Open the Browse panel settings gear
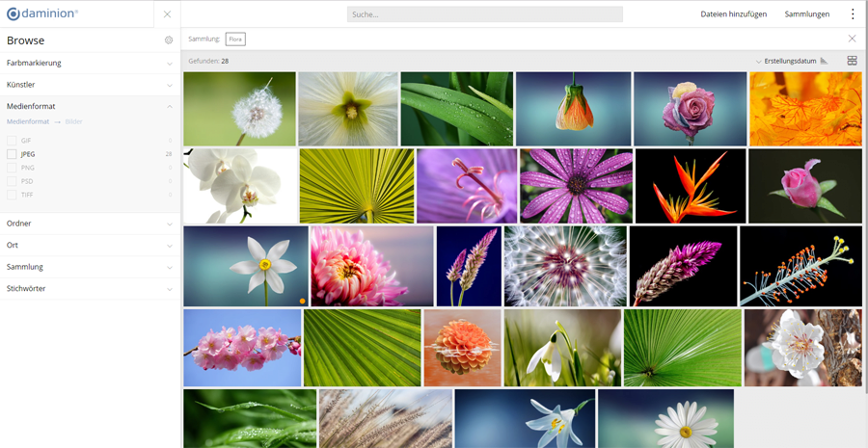868x448 pixels. (x=169, y=40)
